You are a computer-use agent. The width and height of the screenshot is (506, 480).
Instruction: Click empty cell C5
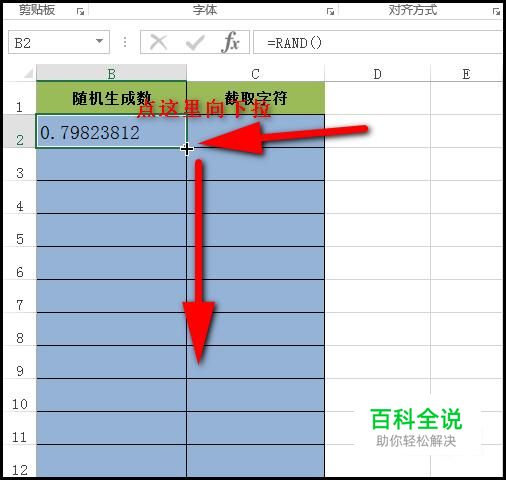pos(255,230)
